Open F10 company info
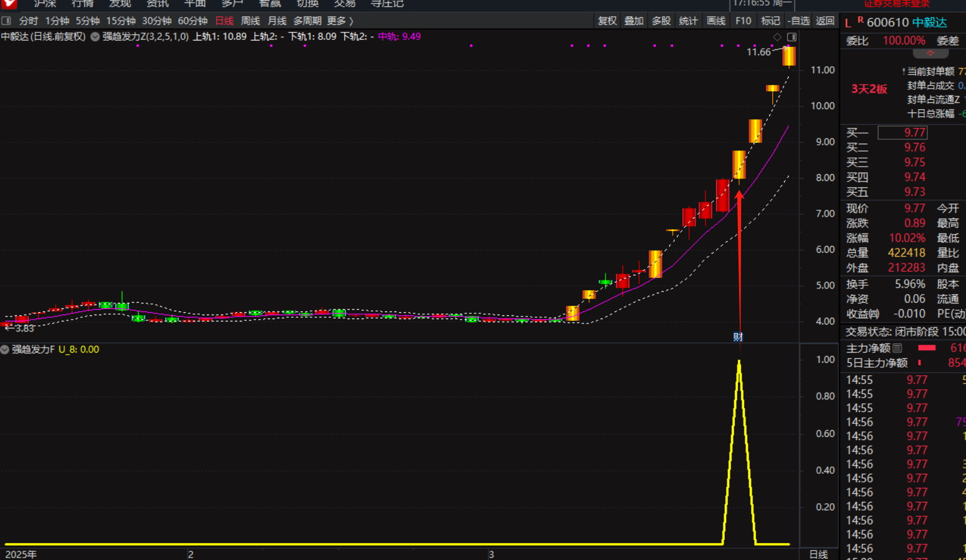The image size is (966, 560). tap(743, 21)
